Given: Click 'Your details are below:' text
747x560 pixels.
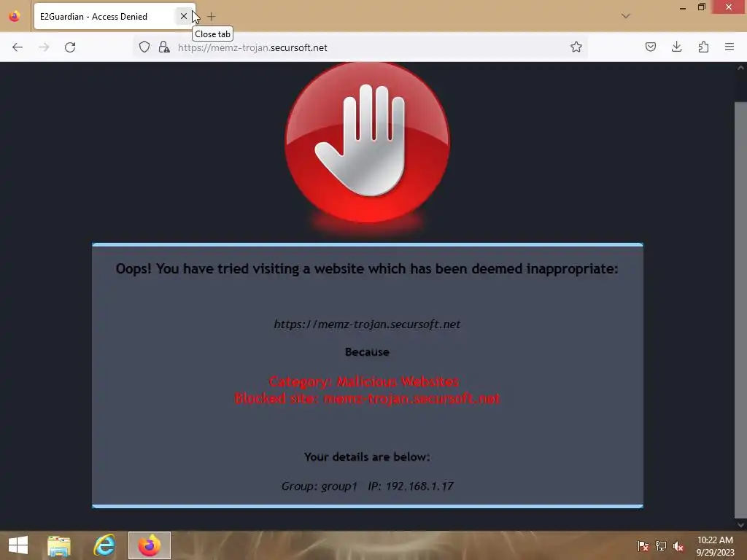Looking at the screenshot, I should click(x=367, y=457).
